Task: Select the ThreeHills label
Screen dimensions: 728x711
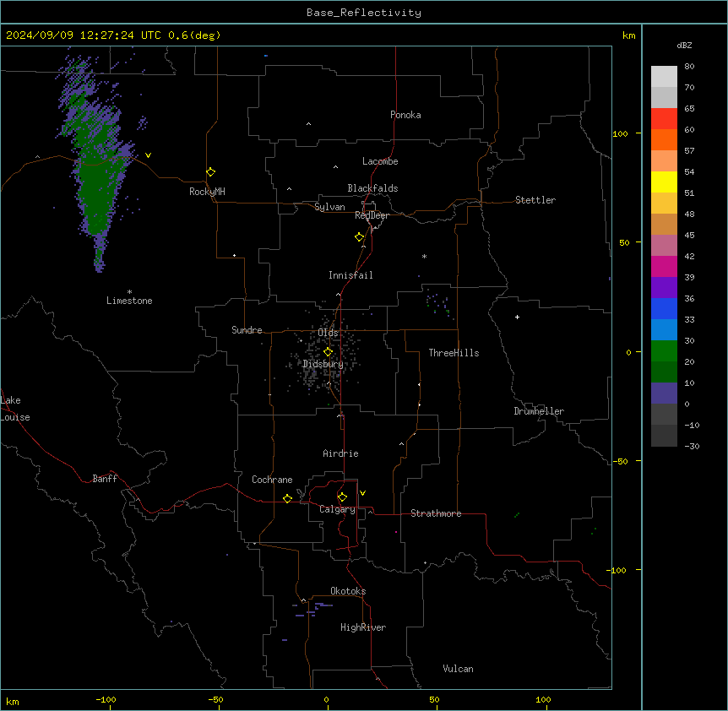Action: coord(454,353)
